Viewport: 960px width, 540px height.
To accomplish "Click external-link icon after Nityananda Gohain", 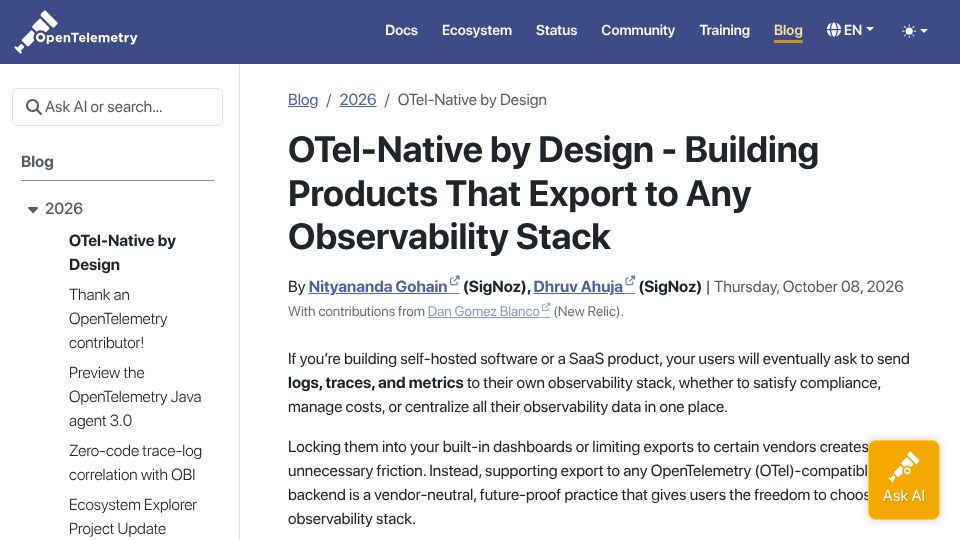I will [454, 281].
